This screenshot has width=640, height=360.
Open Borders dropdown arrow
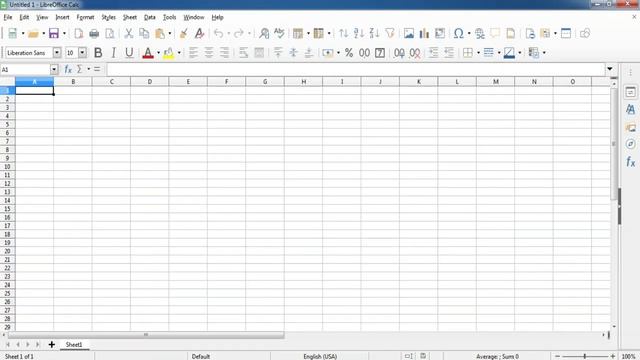[x=478, y=53]
